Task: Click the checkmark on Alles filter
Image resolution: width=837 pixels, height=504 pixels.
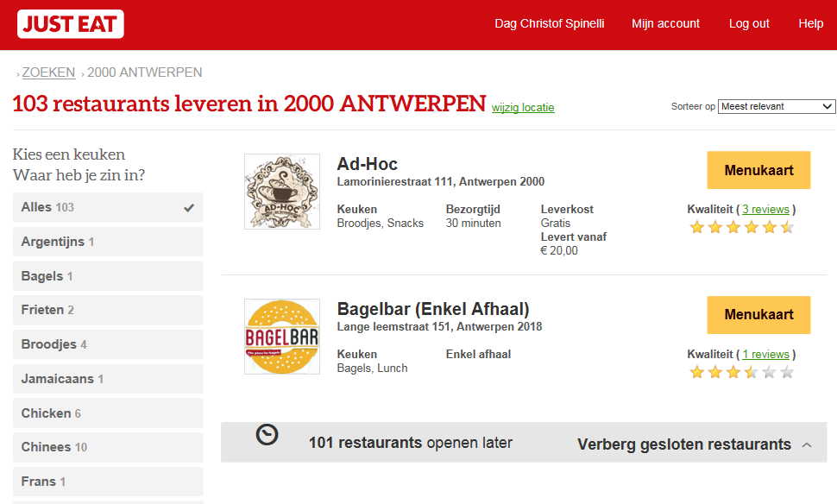Action: tap(189, 208)
